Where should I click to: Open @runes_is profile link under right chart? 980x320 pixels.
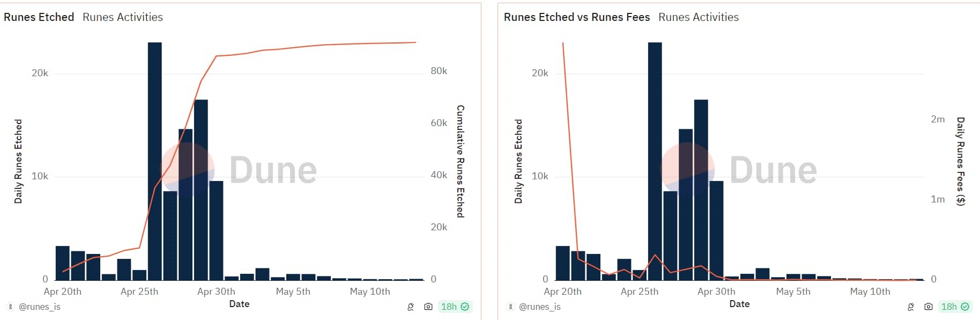coord(540,307)
